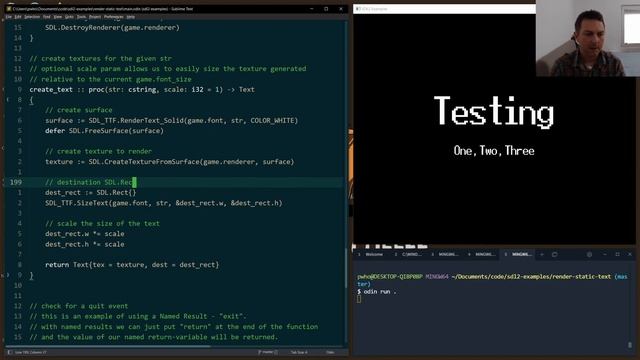This screenshot has height=360, width=640.
Task: Click the SDL.CreateTextureFromSurface line
Action: [169, 162]
